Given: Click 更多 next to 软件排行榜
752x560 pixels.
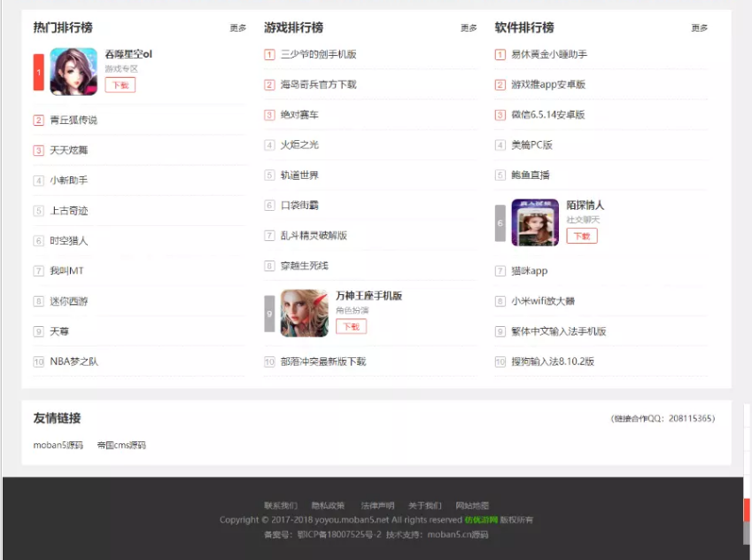Looking at the screenshot, I should 699,28.
